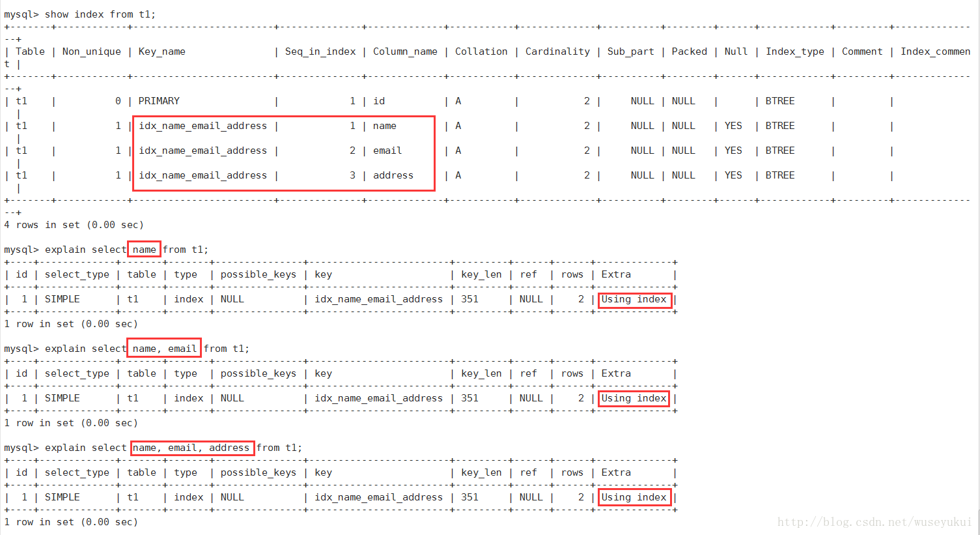980x535 pixels.
Task: Click the YES Null flag on email row
Action: point(733,150)
